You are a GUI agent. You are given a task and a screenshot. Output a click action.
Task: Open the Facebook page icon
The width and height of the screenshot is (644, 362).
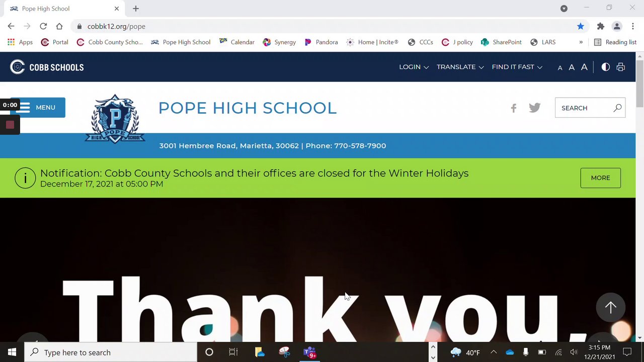pos(513,108)
